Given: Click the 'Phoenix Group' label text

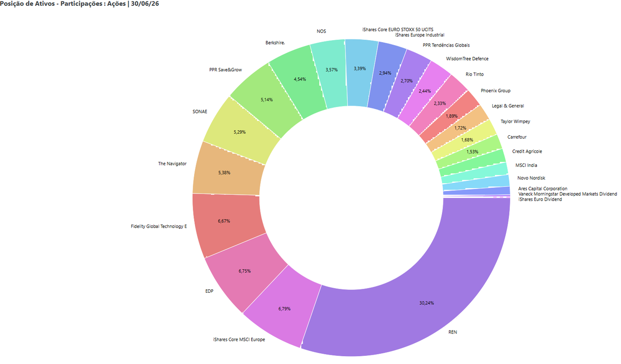Looking at the screenshot, I should click(495, 91).
